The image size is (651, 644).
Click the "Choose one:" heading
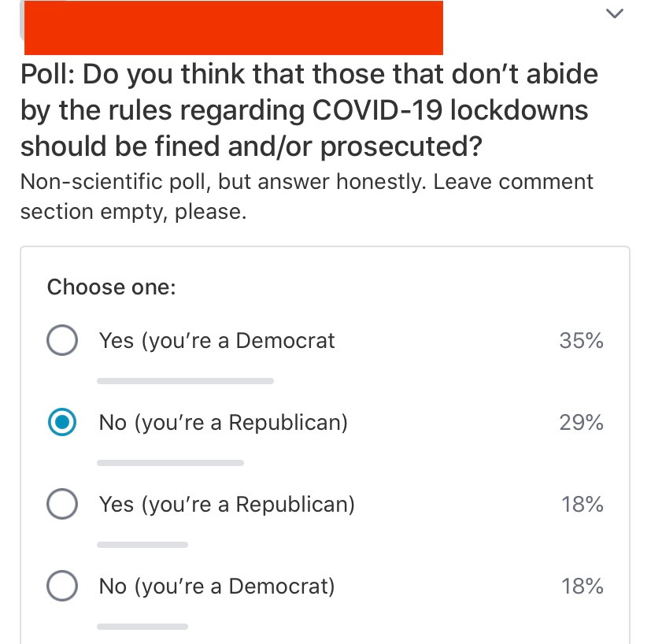[x=111, y=287]
